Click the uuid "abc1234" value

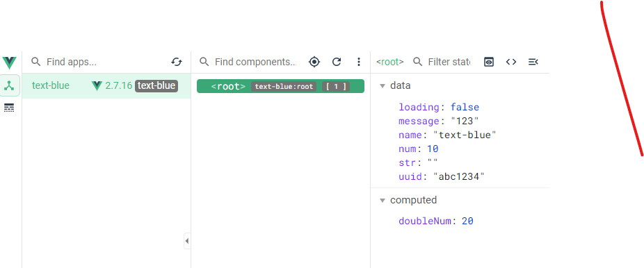click(x=459, y=176)
